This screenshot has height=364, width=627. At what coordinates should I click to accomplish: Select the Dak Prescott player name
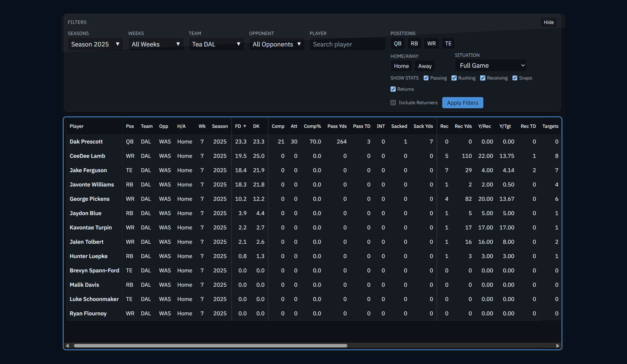[x=86, y=142]
